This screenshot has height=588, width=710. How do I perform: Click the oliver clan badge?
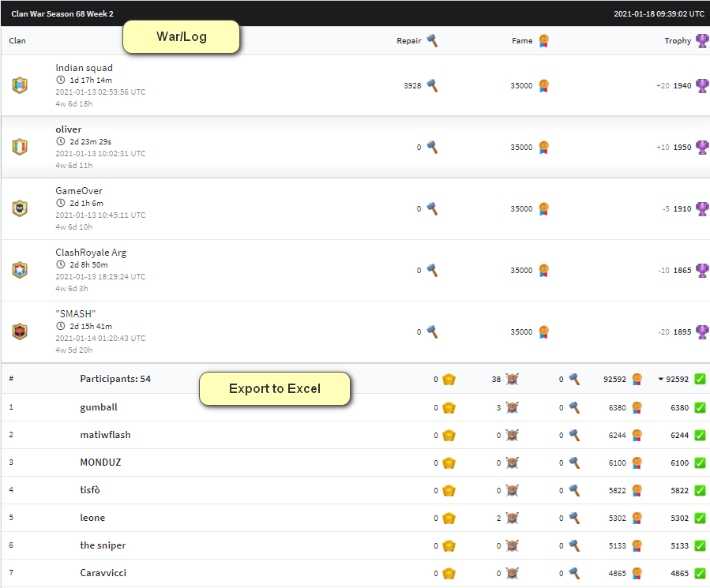[20, 147]
